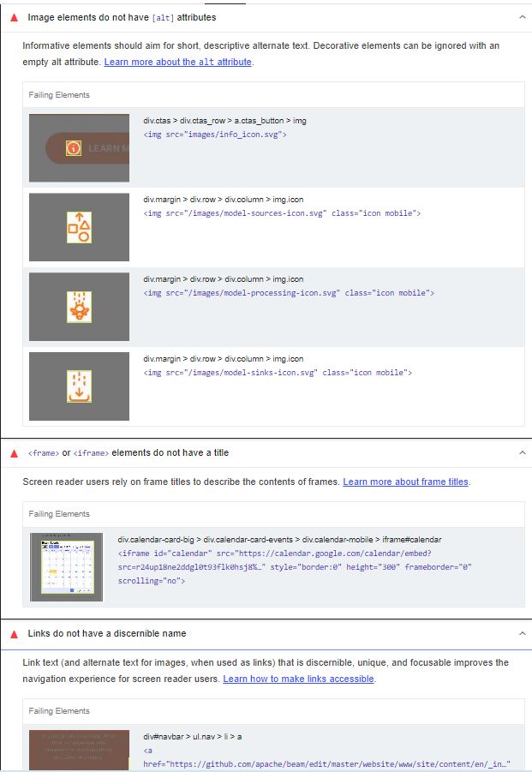
Task: Open 'Learn how to make links accessible' link
Action: (x=299, y=679)
